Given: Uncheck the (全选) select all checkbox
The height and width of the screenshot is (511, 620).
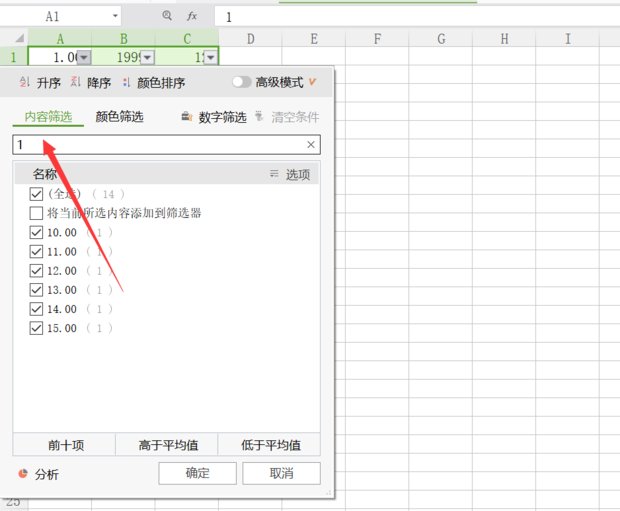Looking at the screenshot, I should click(36, 194).
